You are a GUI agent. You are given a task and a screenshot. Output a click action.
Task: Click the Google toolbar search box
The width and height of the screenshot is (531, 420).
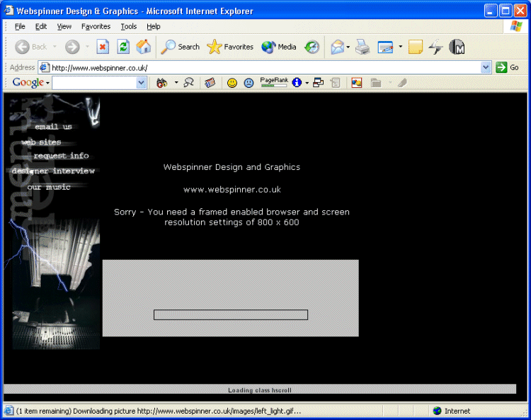[94, 83]
